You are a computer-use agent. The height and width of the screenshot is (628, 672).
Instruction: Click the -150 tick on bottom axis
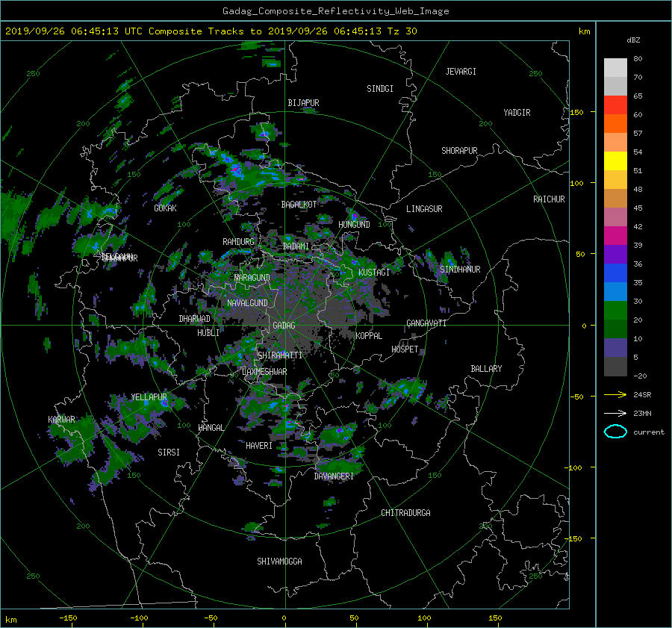pyautogui.click(x=68, y=618)
